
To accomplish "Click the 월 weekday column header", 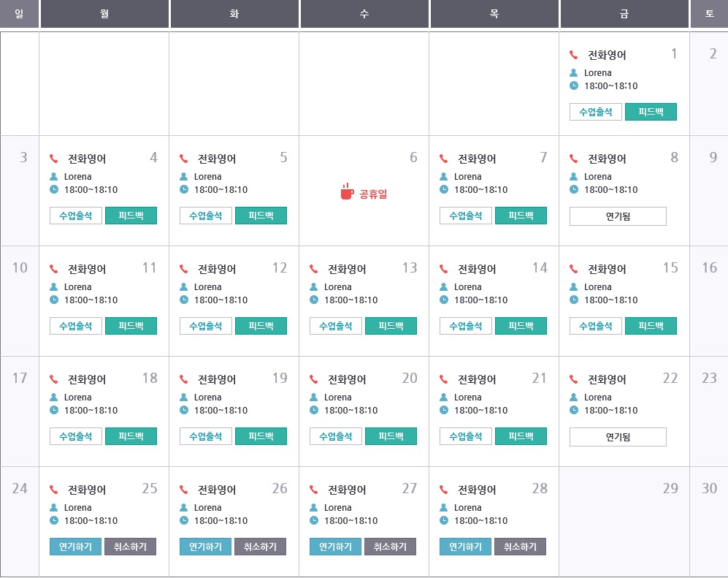I will (x=104, y=14).
